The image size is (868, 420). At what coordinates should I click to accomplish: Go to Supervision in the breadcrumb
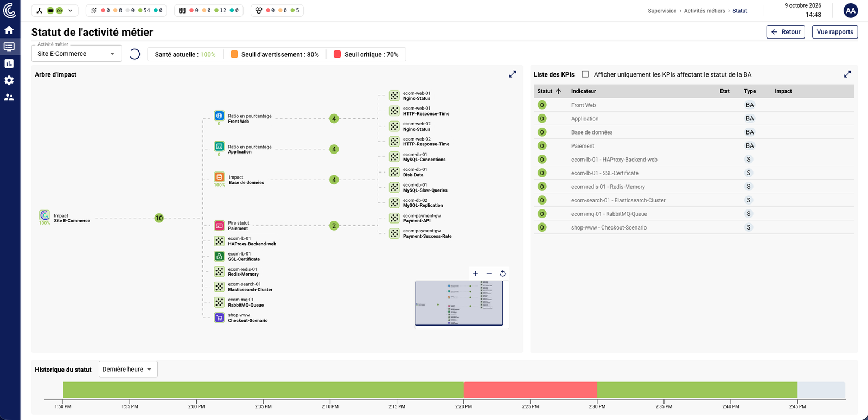click(662, 11)
